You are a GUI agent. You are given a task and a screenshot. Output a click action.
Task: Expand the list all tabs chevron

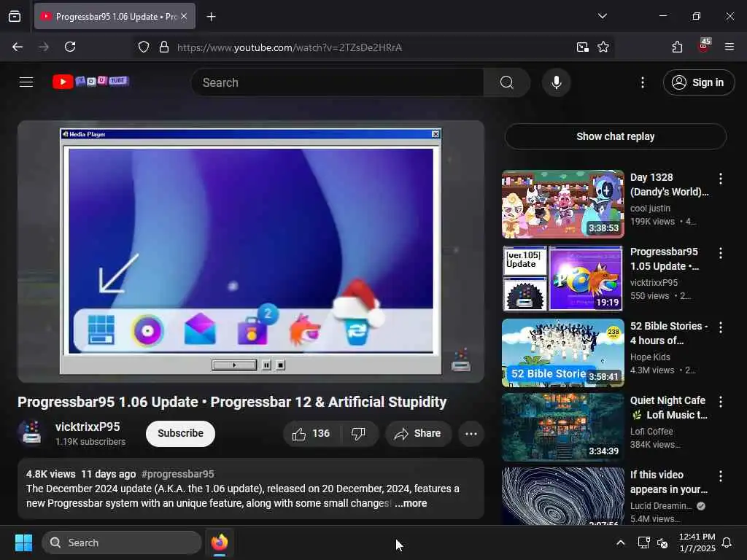pyautogui.click(x=602, y=16)
